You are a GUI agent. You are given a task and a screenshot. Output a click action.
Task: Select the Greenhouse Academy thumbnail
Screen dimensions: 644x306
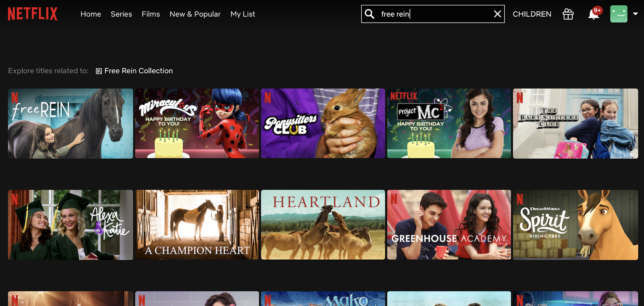[x=449, y=225]
